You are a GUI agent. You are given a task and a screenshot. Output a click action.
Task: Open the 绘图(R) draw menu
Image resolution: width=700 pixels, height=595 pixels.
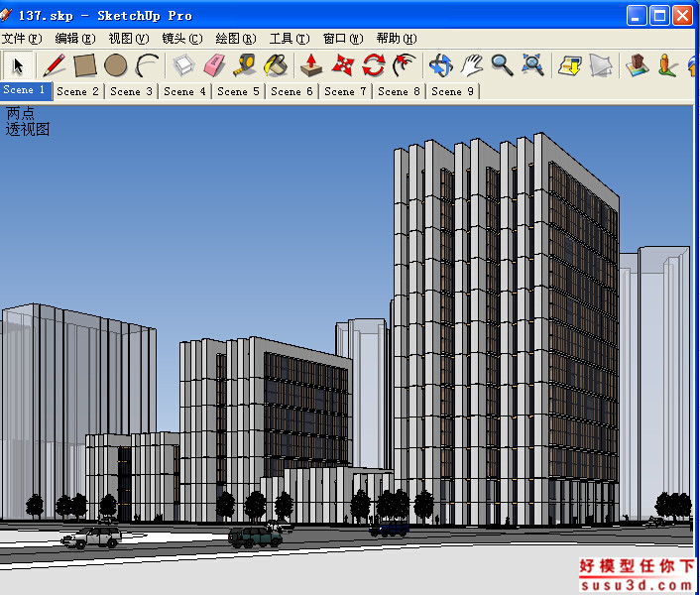[x=236, y=39]
